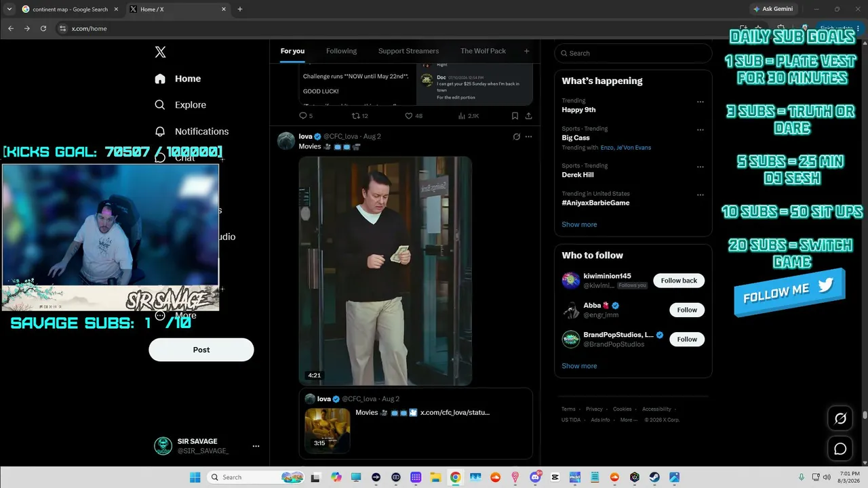Share the challenge post
868x488 pixels.
[528, 116]
